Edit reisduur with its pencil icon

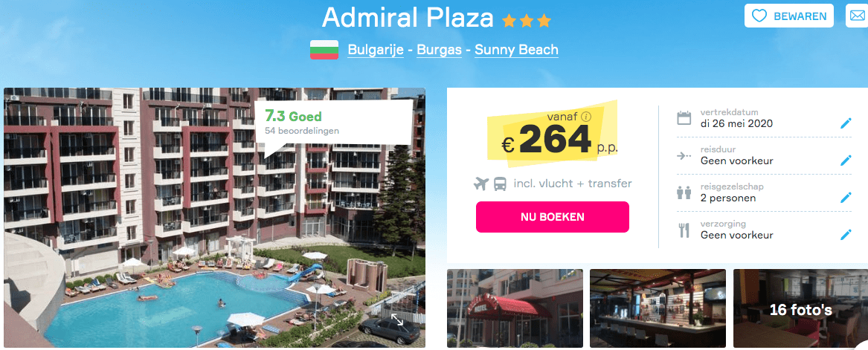pyautogui.click(x=845, y=161)
